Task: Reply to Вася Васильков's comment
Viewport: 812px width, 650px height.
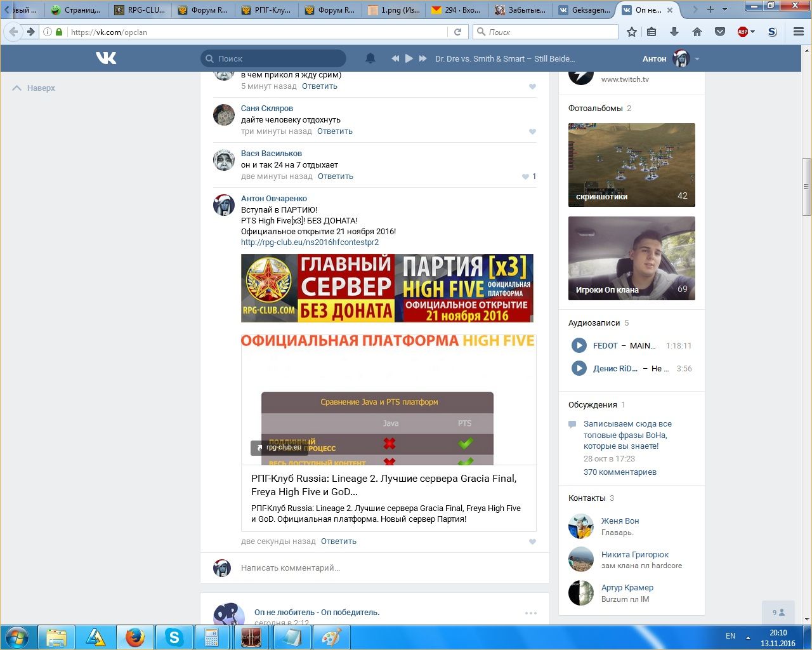Action: point(336,176)
